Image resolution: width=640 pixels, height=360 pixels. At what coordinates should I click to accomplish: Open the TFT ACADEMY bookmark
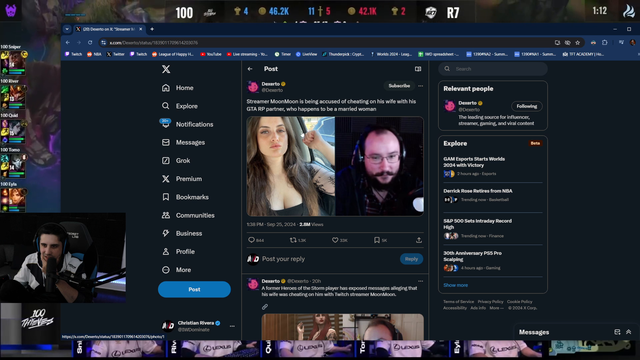point(584,54)
